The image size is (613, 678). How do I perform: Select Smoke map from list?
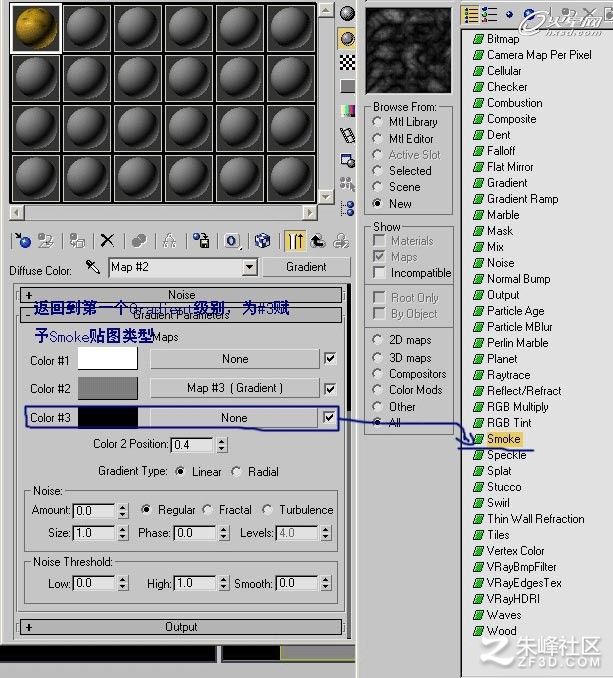click(x=503, y=438)
